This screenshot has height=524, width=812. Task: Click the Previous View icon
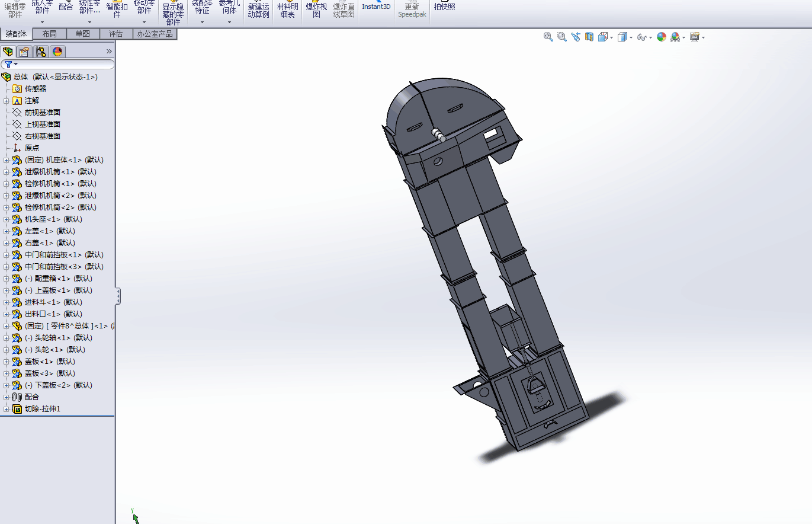tap(576, 37)
